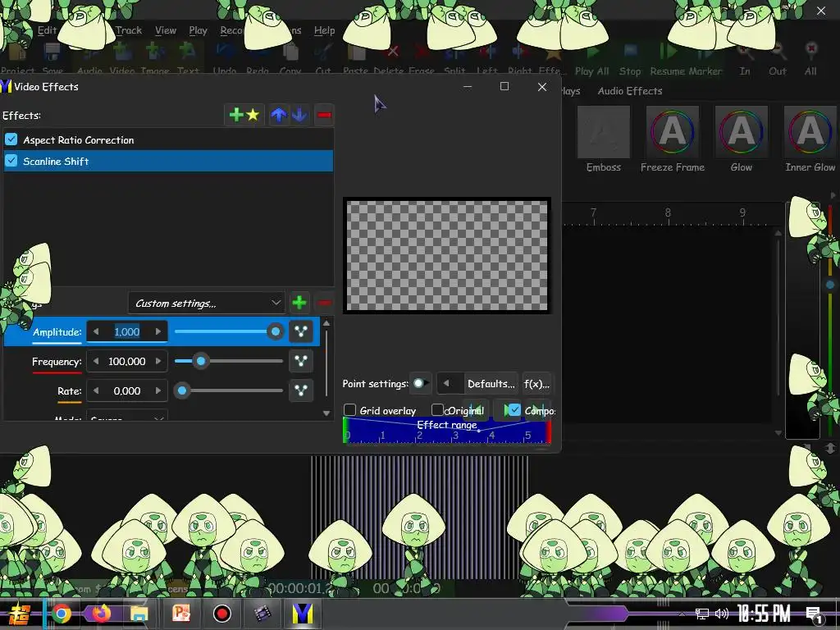This screenshot has width=840, height=630.
Task: Open Rate keyframe graph button
Action: (301, 390)
